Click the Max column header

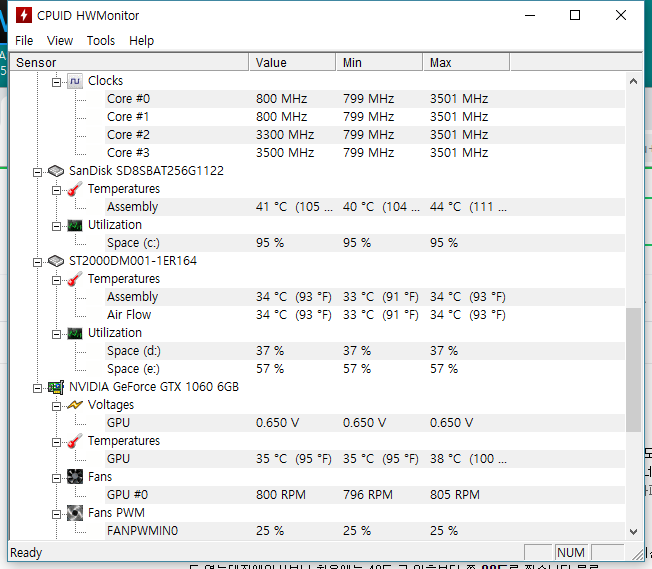[x=467, y=62]
